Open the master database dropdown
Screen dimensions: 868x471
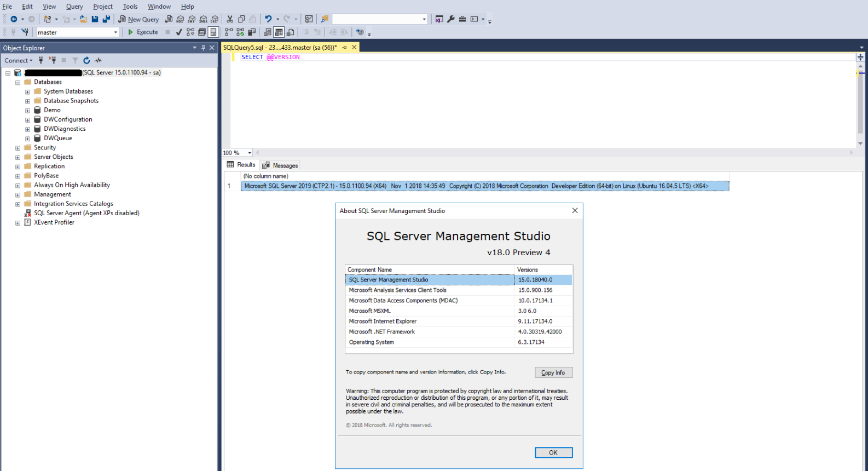click(x=115, y=32)
